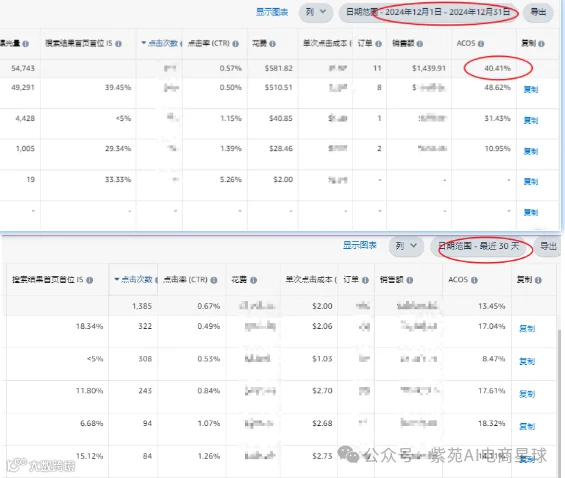Click info icon next to 点击率 (CTR), upper table
Image resolution: width=565 pixels, height=478 pixels.
click(235, 44)
